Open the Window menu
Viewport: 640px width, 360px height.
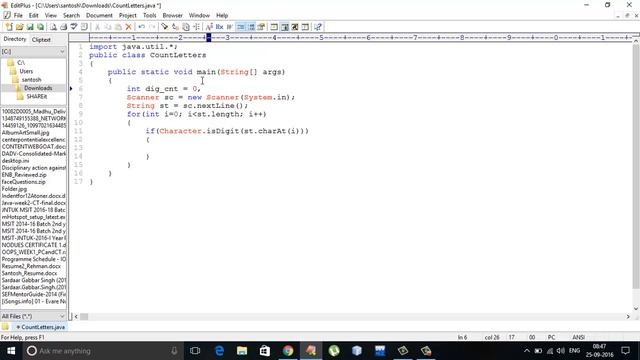199,15
